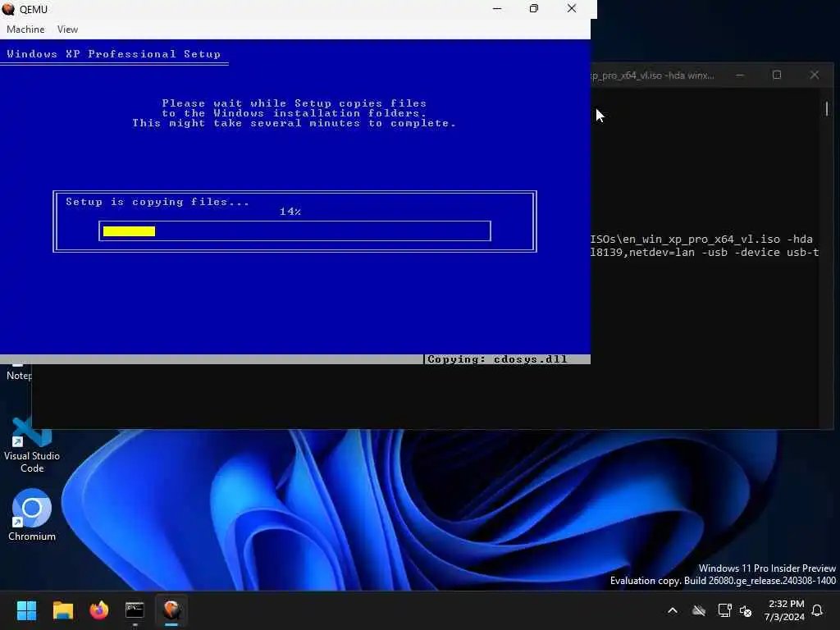Image resolution: width=840 pixels, height=630 pixels.
Task: Click the cloud sync tray icon
Action: [x=699, y=610]
